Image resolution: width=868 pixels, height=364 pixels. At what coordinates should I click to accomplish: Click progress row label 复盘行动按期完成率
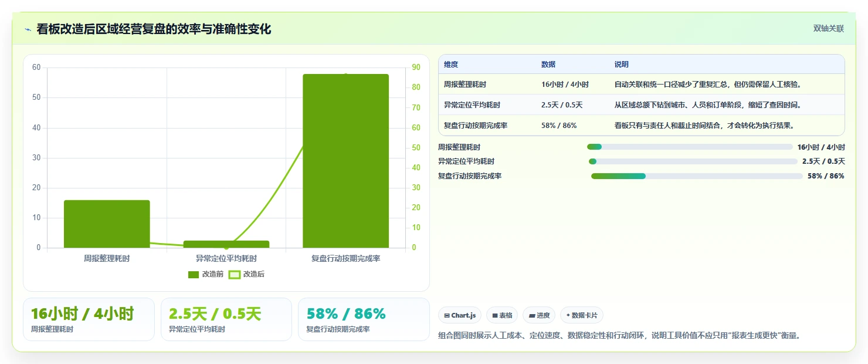(470, 176)
